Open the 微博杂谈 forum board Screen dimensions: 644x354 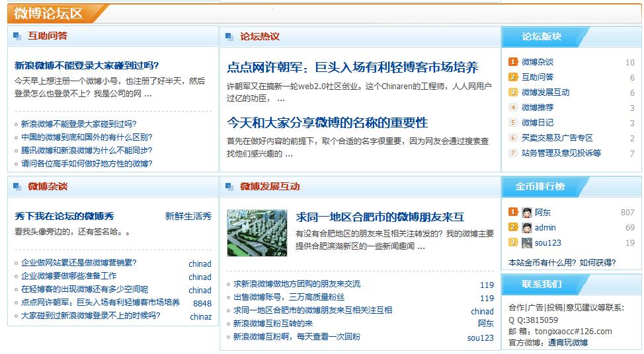point(538,62)
